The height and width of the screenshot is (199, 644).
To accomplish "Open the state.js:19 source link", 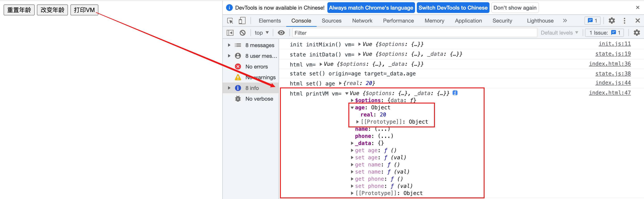I will (x=613, y=54).
